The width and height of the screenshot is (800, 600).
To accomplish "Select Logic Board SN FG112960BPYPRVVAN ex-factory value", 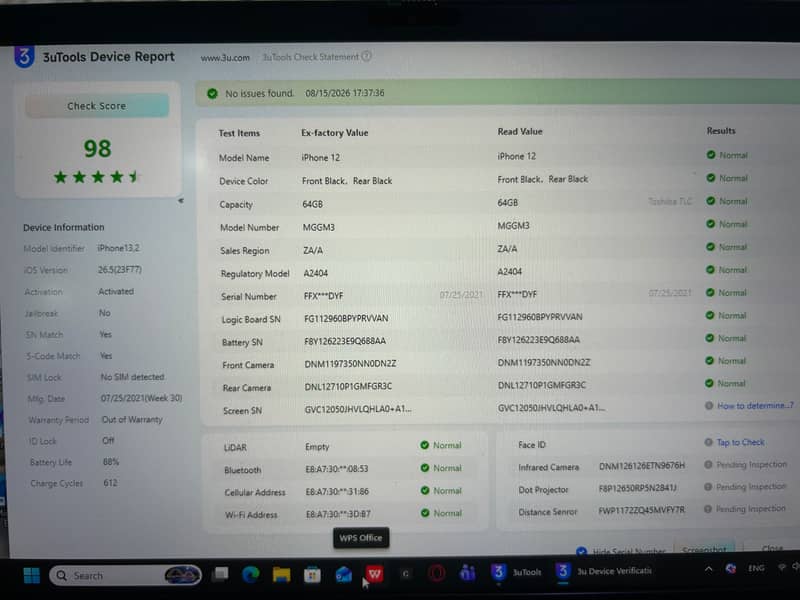I will point(346,318).
